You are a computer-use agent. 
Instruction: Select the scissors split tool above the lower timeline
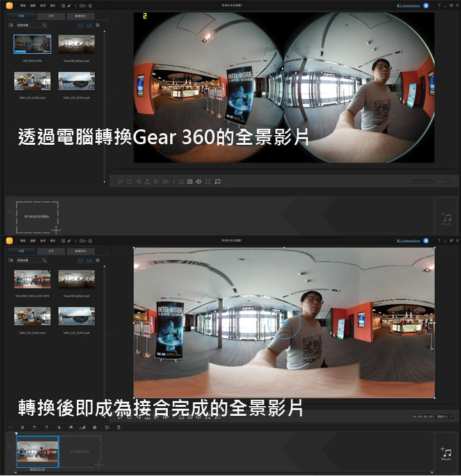click(22, 427)
